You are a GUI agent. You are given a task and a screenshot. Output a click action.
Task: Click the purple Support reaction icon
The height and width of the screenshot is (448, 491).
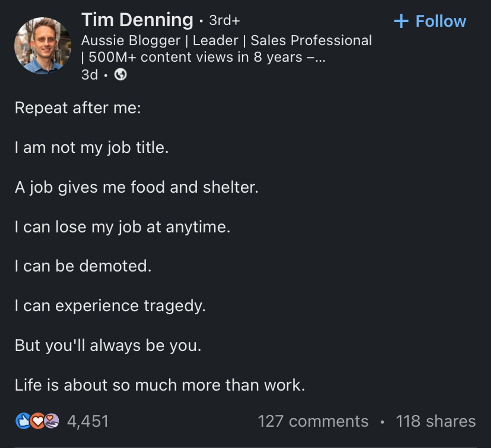tap(52, 421)
